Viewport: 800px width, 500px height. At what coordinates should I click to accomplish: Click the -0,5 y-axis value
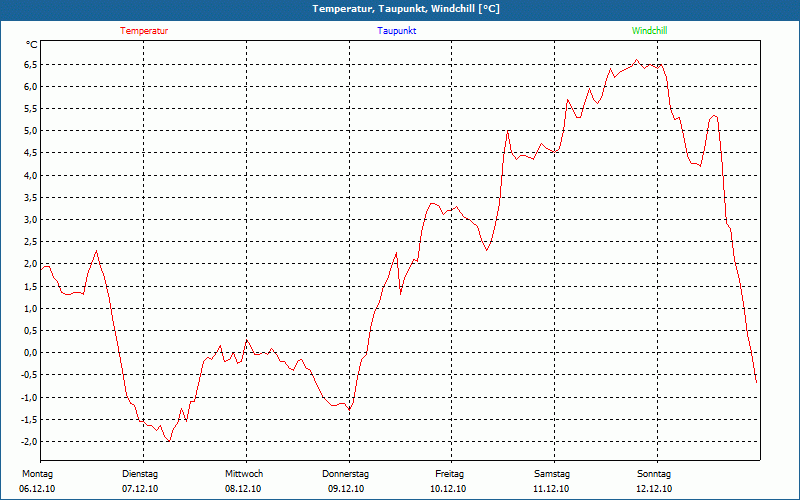point(29,375)
